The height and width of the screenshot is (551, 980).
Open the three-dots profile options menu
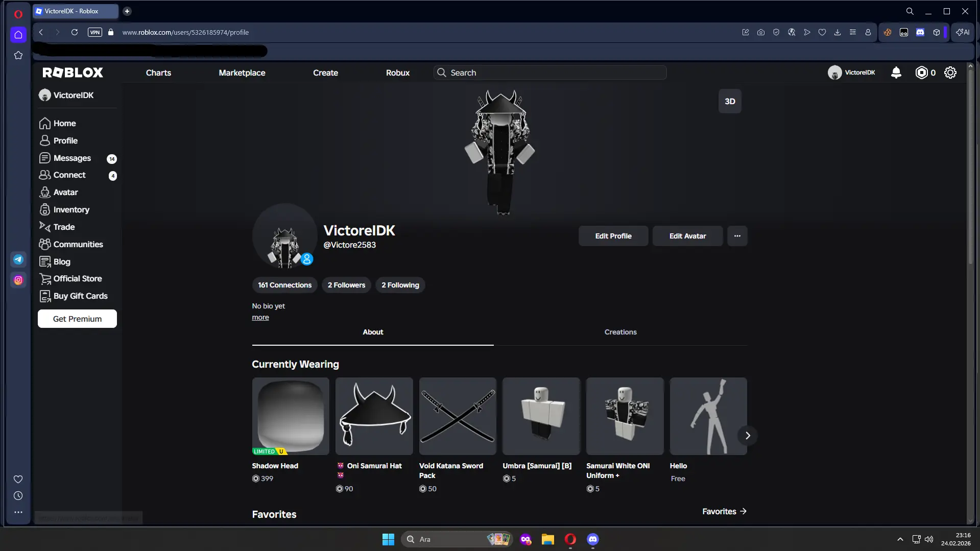(x=737, y=236)
